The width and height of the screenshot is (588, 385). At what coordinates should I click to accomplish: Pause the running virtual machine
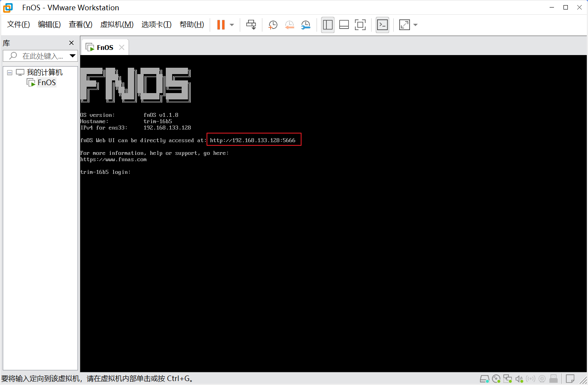221,25
